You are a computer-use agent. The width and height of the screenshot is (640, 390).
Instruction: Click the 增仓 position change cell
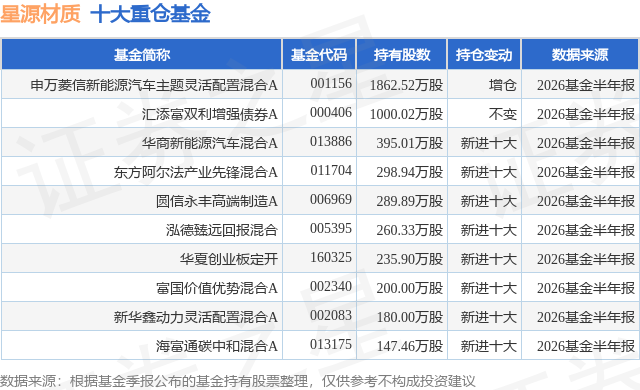(x=502, y=85)
